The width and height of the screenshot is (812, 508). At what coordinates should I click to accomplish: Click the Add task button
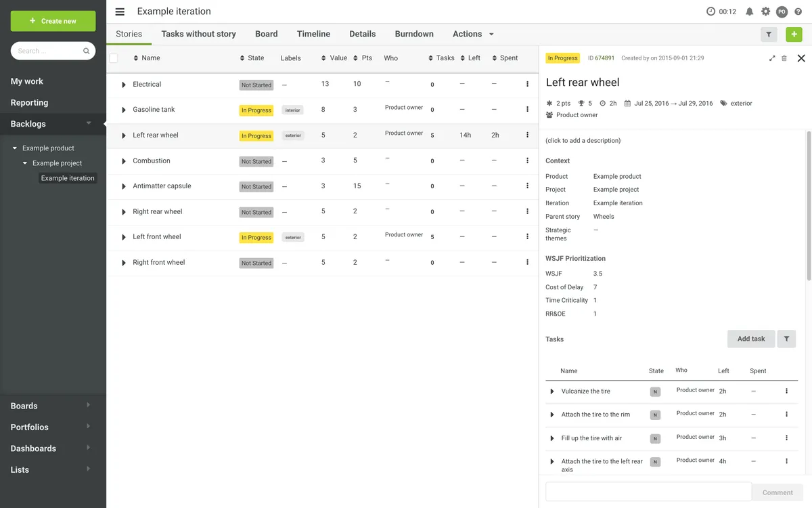[751, 339]
